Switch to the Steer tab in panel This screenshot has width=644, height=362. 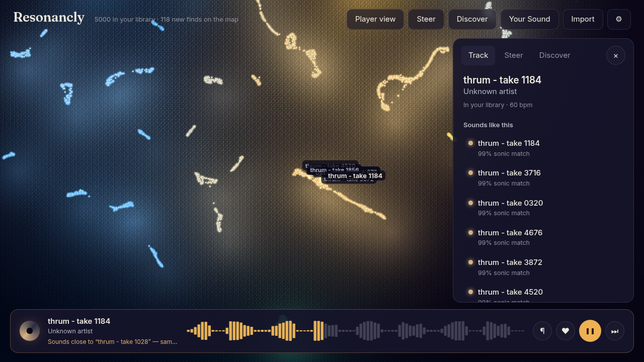(514, 55)
